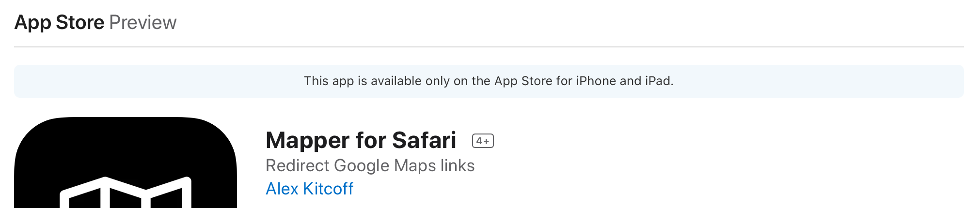Open the Alex Kitcoff developer link
Screen dimensions: 980x208
tap(309, 189)
